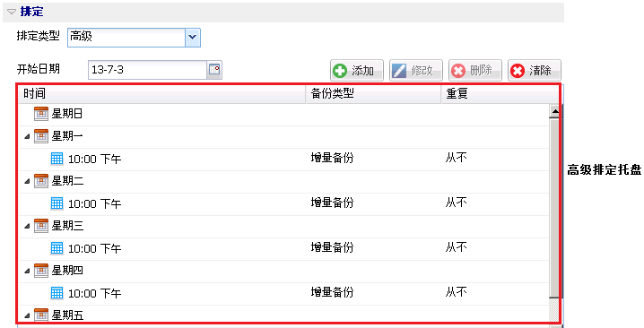Click 从不 in the 星期一 schedule
Image resolution: width=644 pixels, height=328 pixels.
coord(457,159)
